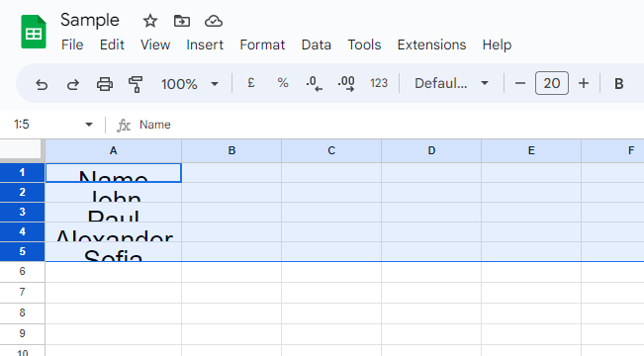Open the Data menu
Screen dimensions: 644x356
[x=317, y=44]
